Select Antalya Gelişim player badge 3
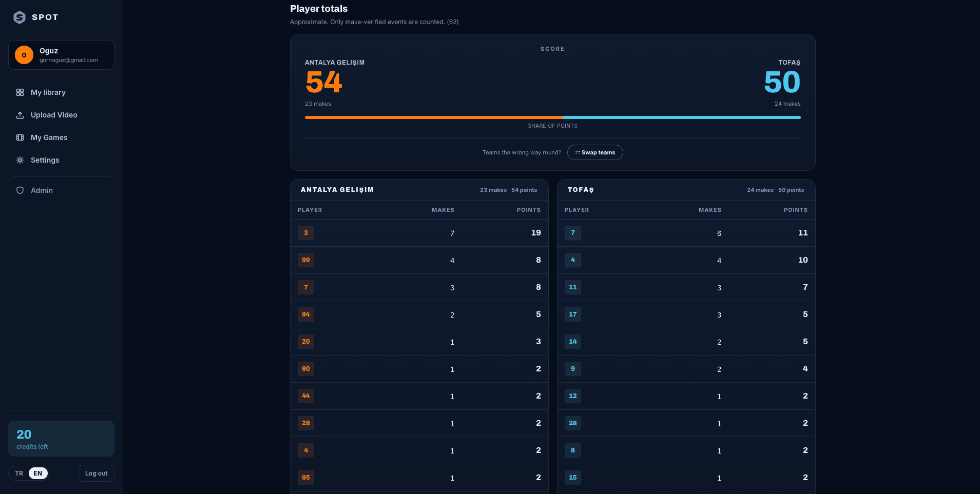The height and width of the screenshot is (494, 980). [x=306, y=233]
